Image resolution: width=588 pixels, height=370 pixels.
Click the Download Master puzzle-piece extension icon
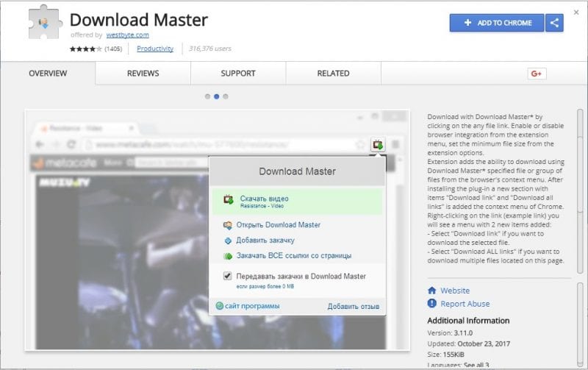pos(45,23)
